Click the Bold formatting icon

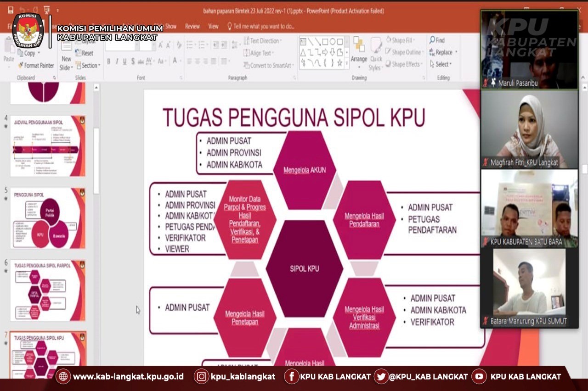108,61
